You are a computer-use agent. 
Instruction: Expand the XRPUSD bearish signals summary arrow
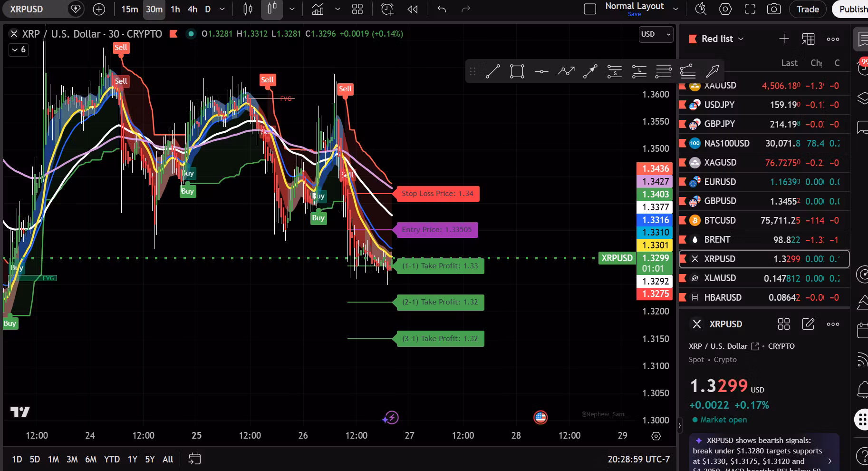830,461
